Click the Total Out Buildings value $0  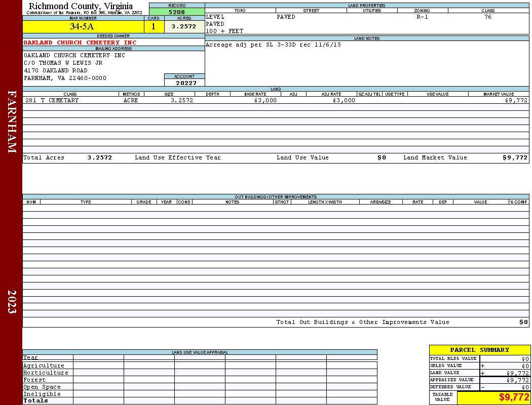(523, 322)
